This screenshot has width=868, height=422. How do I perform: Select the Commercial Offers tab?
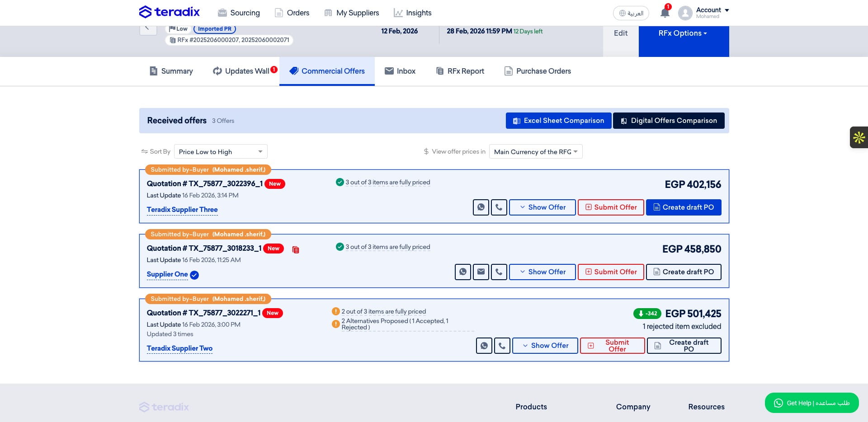(x=327, y=71)
